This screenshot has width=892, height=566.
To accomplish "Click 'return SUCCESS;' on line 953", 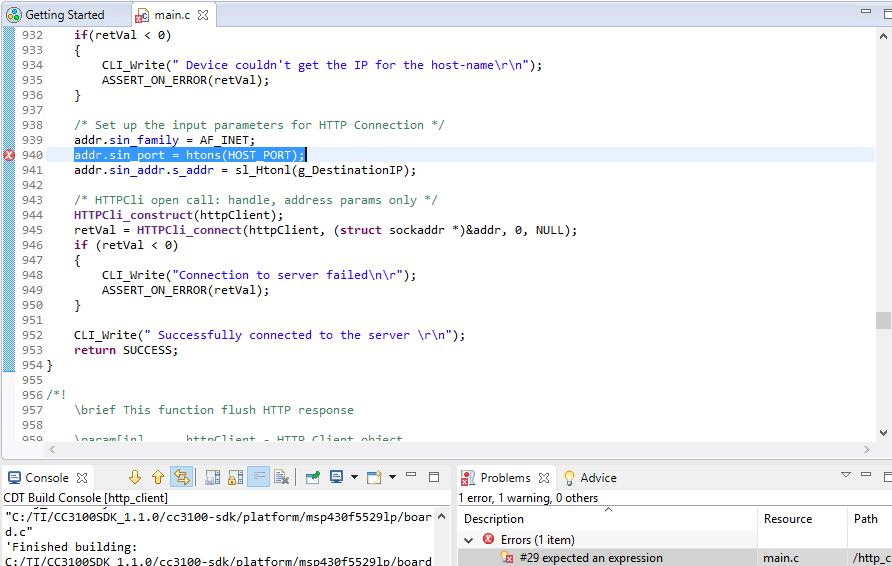I will (x=126, y=350).
